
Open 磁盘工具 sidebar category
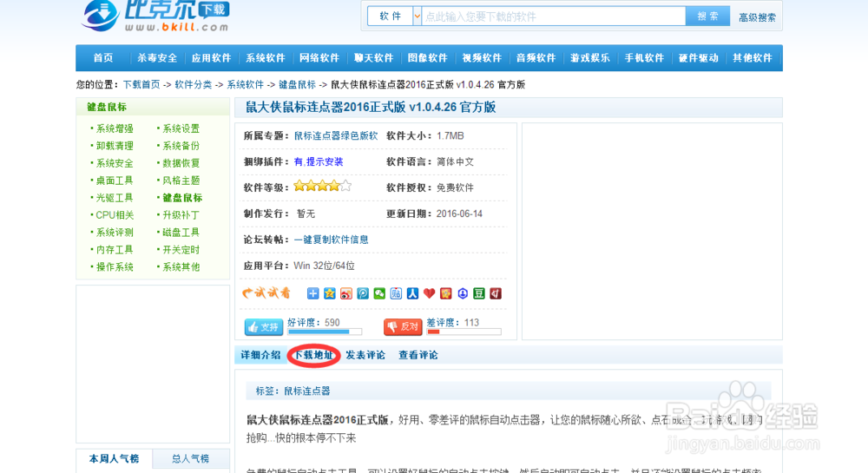pos(181,233)
